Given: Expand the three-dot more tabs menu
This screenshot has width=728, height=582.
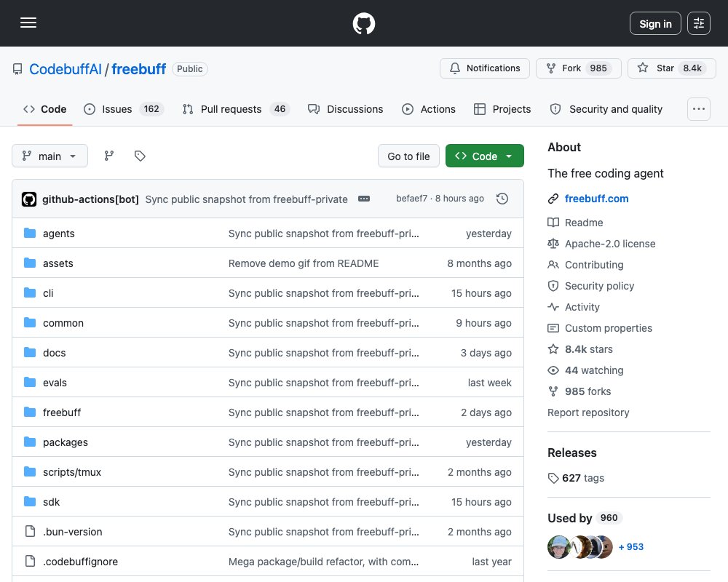Looking at the screenshot, I should tap(698, 109).
